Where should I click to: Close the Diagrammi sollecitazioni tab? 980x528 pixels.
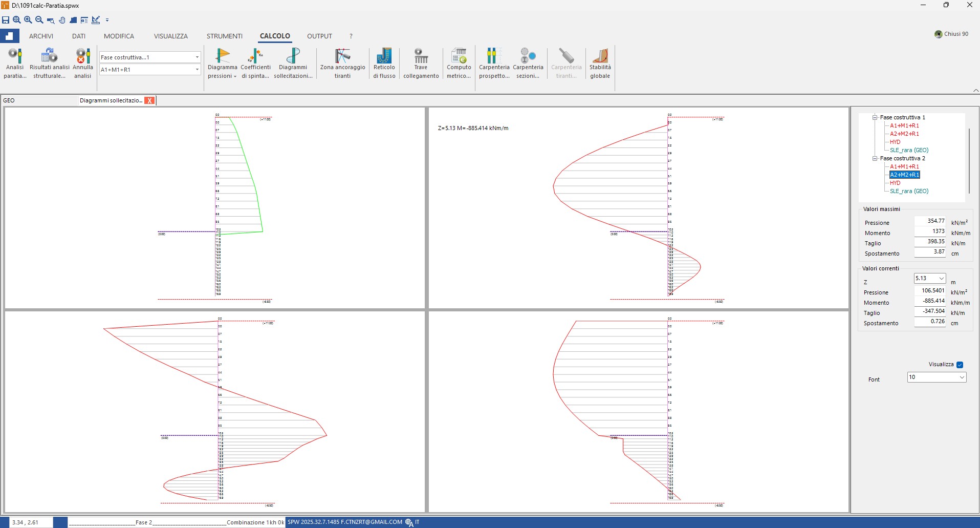coord(149,100)
